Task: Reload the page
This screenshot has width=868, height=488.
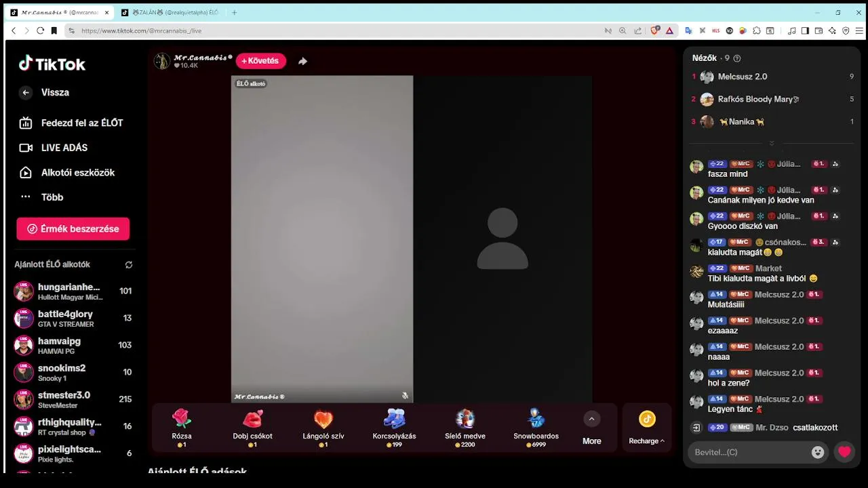Action: [40, 30]
